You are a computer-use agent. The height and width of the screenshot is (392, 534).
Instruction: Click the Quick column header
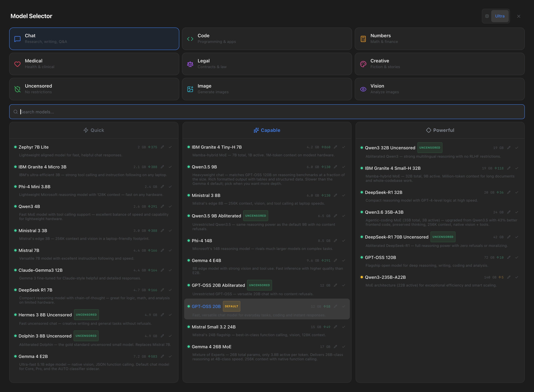pos(94,130)
